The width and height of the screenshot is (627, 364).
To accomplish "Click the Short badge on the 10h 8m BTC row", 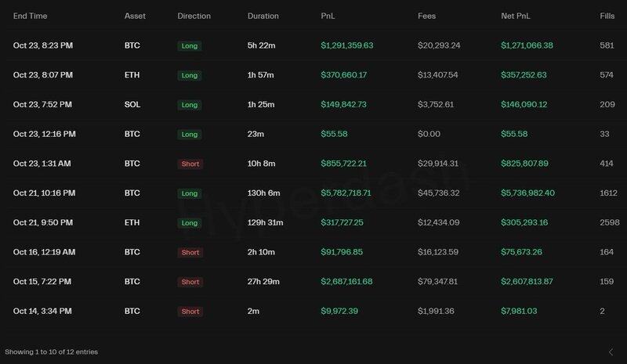I will 190,164.
